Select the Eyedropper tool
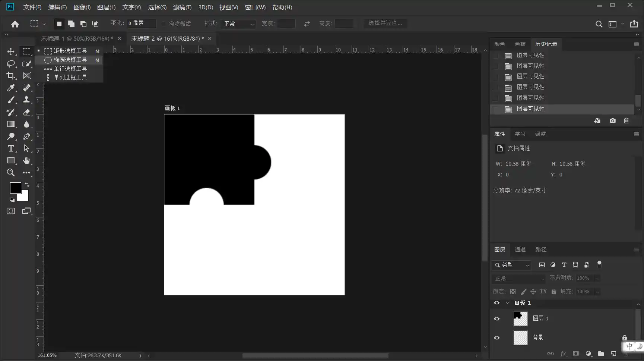 click(x=11, y=88)
